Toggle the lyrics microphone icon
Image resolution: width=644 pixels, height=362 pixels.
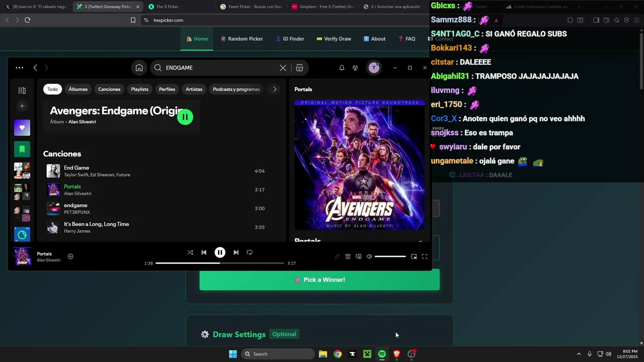(337, 256)
